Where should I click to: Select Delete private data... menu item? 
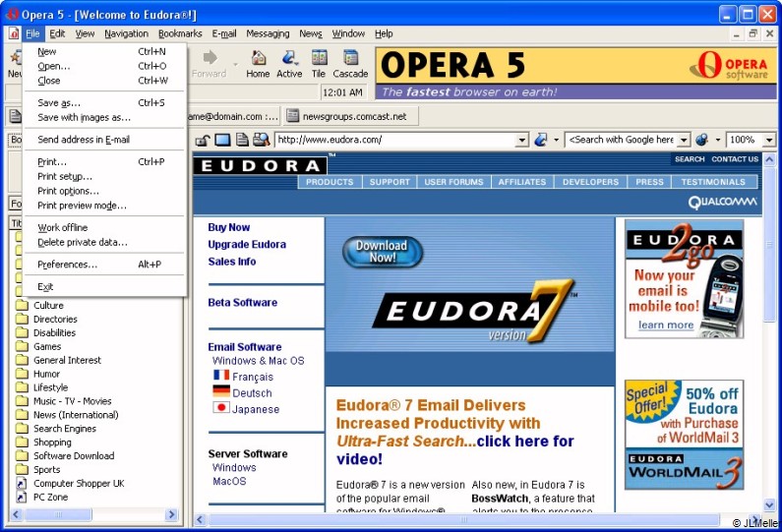(104, 242)
